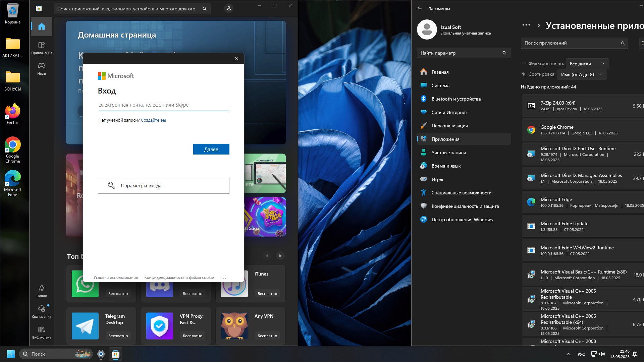
Task: Click previous arrow in Top apps carousel
Action: click(x=267, y=256)
